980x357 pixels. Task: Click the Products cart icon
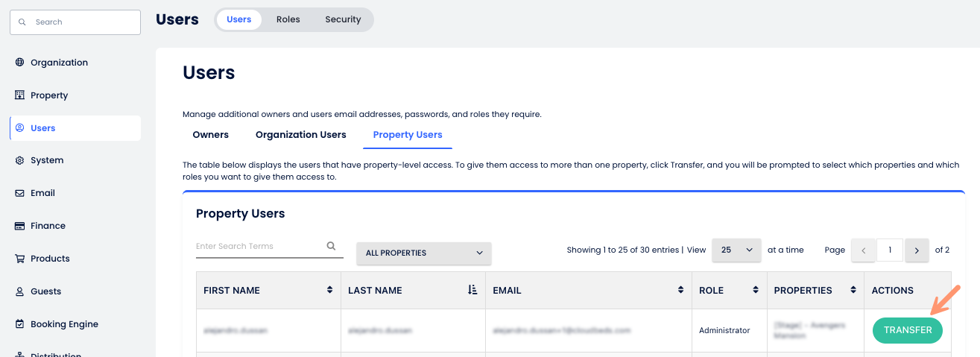(20, 259)
